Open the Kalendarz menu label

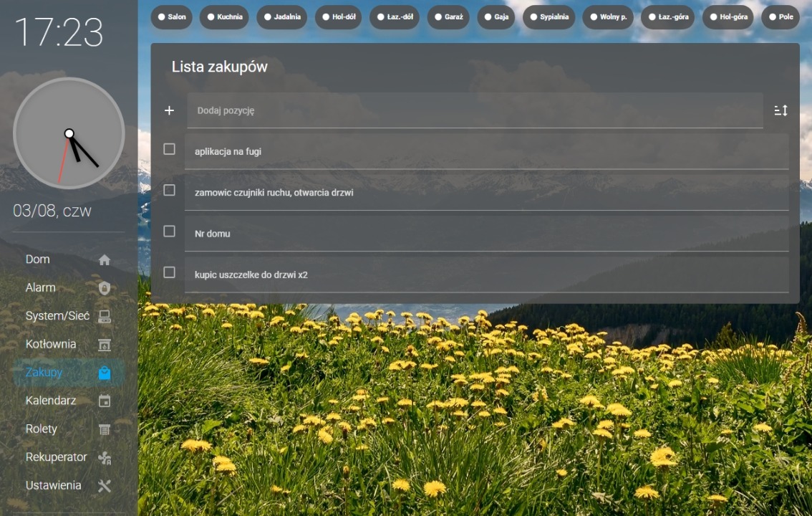pyautogui.click(x=51, y=401)
